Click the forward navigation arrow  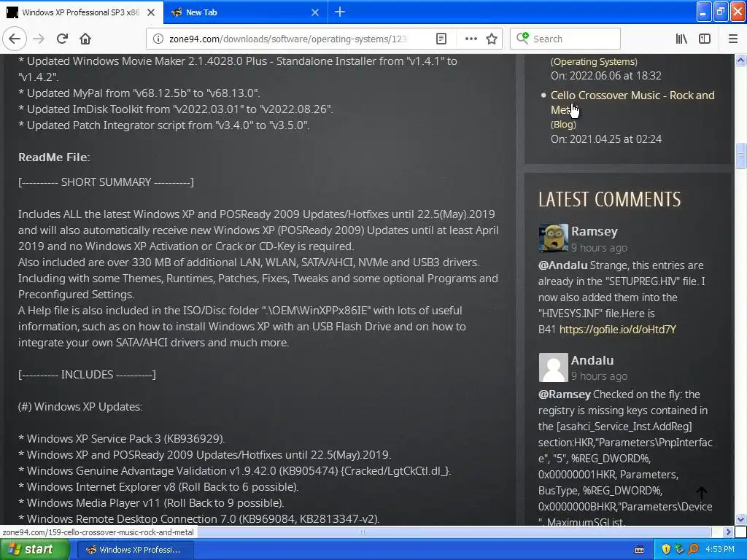pos(39,39)
